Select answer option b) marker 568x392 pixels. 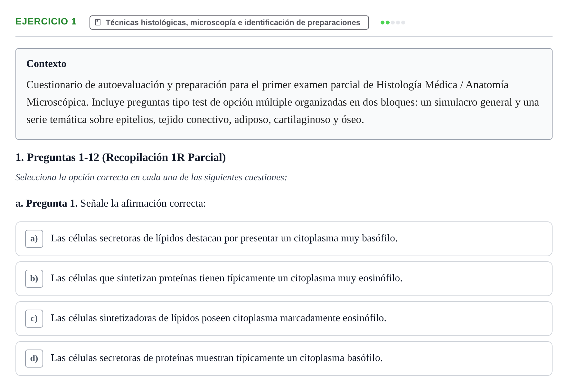[x=34, y=279]
